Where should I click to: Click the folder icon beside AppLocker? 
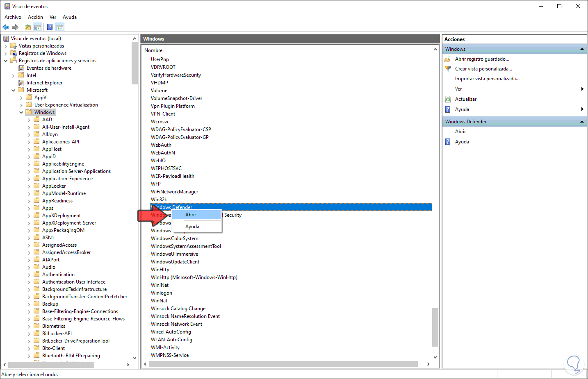pos(36,186)
